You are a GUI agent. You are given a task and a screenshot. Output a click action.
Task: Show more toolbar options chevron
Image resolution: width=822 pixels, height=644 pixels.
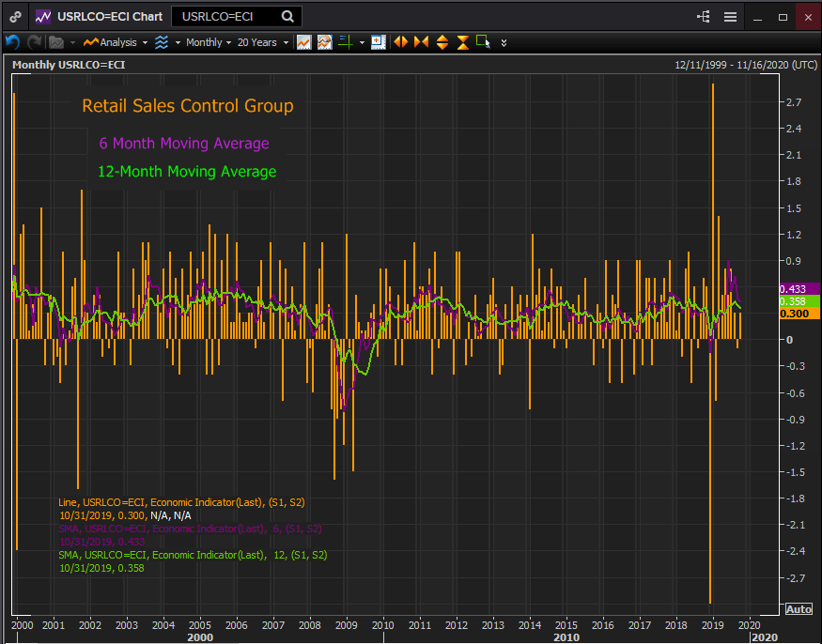504,42
